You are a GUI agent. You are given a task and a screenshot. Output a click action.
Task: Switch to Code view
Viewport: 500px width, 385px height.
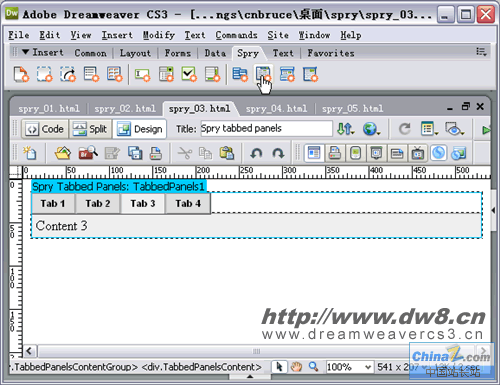(45, 129)
